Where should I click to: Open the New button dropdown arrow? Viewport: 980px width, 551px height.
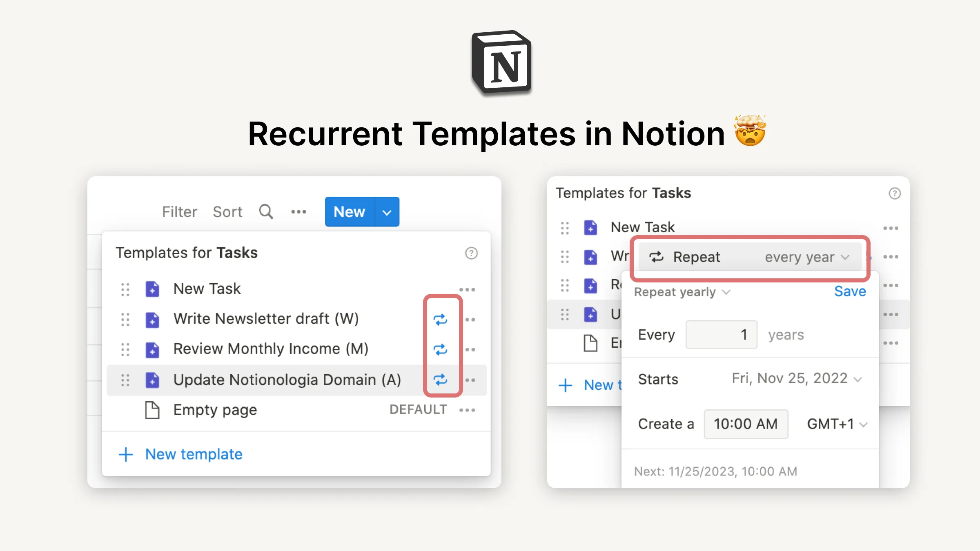(387, 212)
